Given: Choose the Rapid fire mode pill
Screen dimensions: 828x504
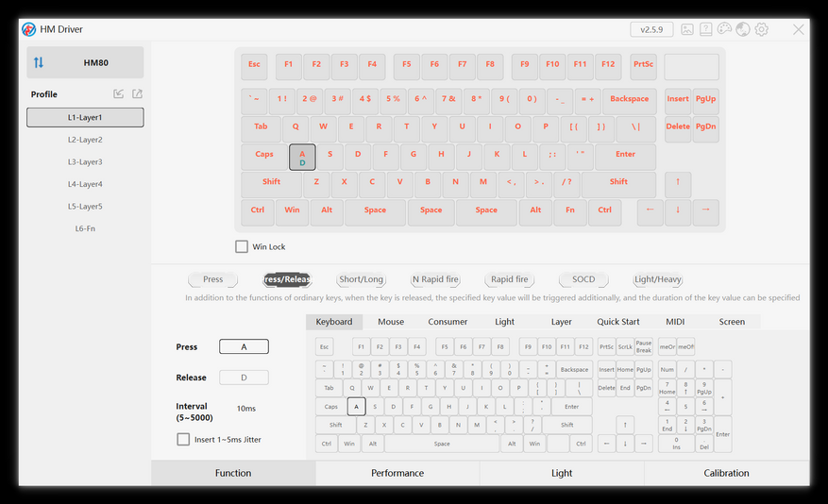Looking at the screenshot, I should [510, 279].
